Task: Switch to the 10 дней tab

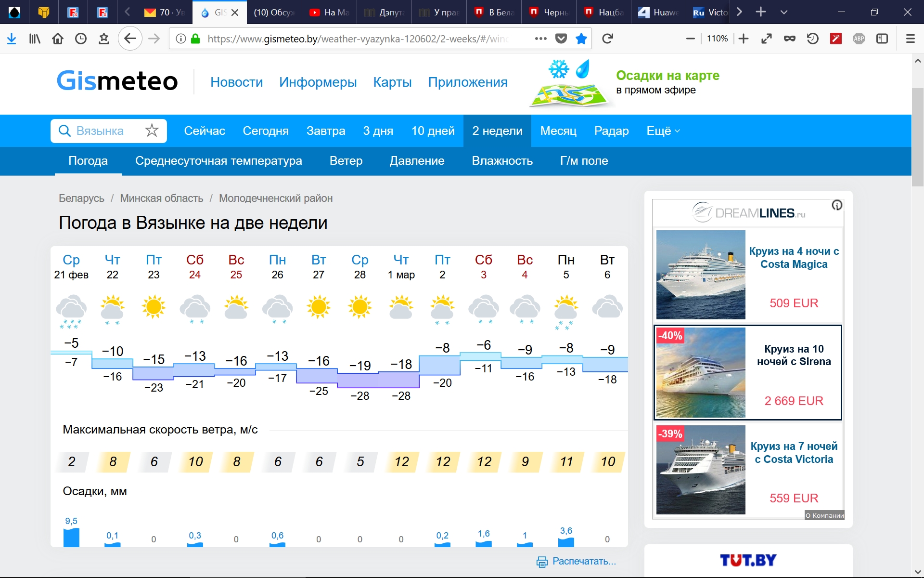Action: tap(433, 131)
